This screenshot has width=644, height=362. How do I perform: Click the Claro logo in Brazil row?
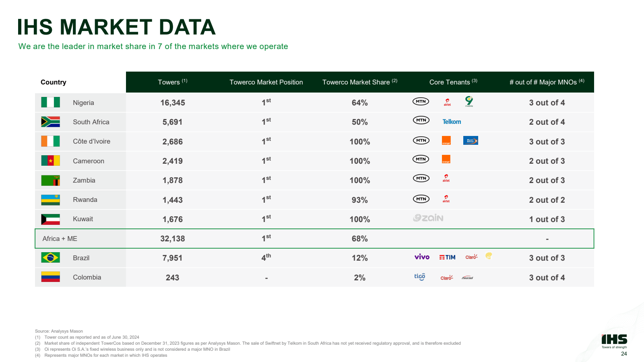471,257
